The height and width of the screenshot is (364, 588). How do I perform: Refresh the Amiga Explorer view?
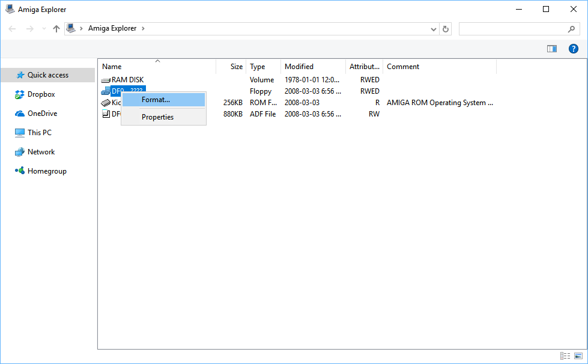(446, 29)
